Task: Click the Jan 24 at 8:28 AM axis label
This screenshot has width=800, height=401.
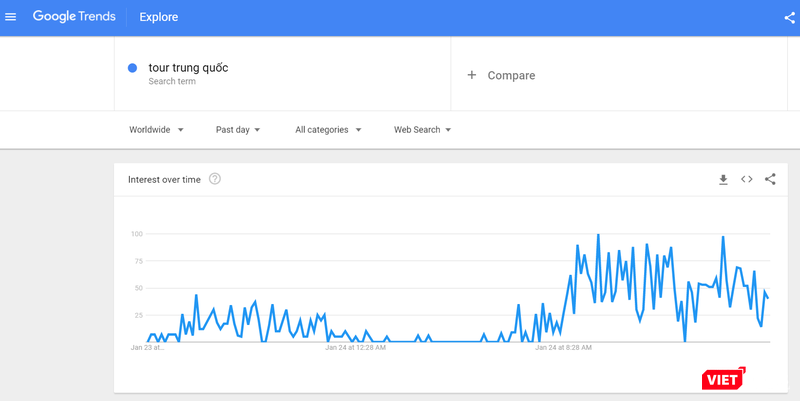Action: pyautogui.click(x=563, y=349)
